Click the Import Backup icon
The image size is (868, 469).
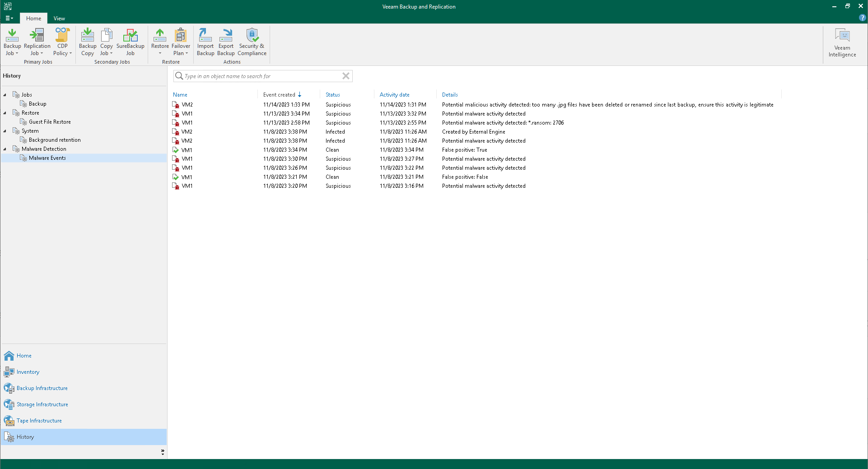click(x=205, y=42)
